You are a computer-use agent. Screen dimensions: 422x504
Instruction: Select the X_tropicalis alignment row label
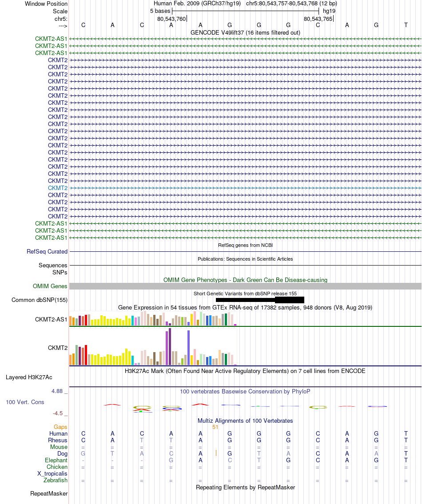coord(52,474)
